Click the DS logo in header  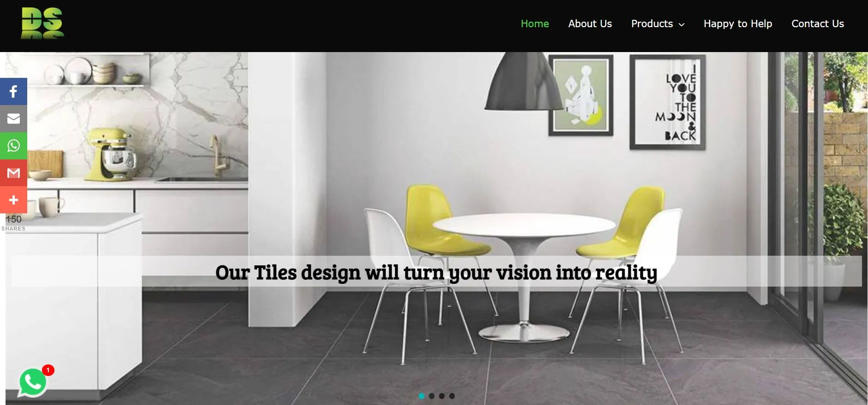point(42,23)
